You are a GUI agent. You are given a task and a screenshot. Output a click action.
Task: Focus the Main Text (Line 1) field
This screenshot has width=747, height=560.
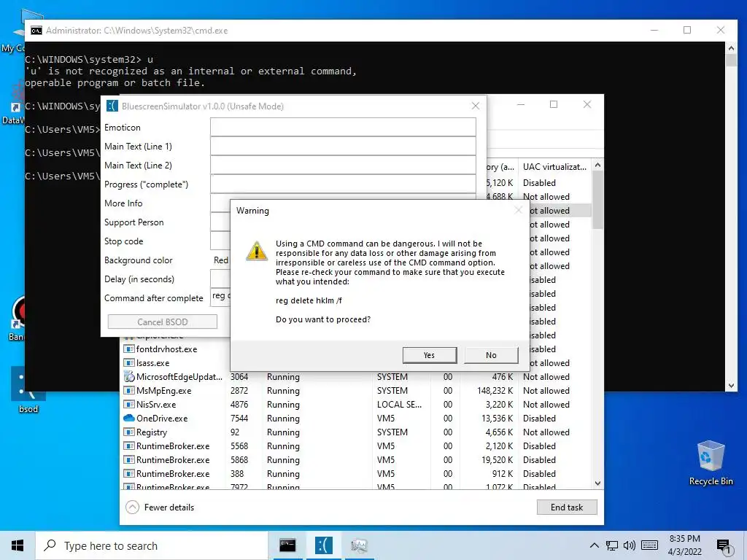click(343, 146)
